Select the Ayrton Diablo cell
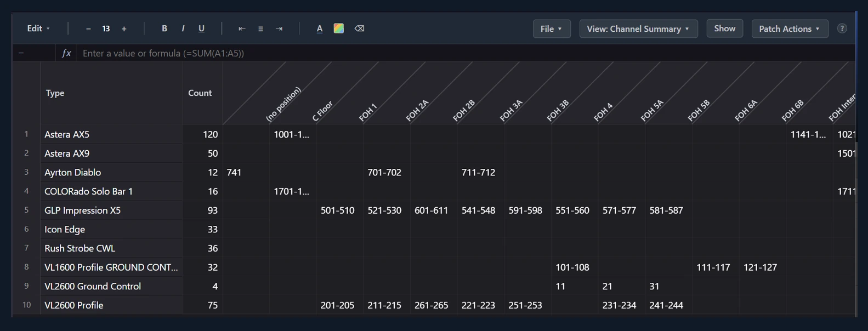Screen dimensions: 868x331 coord(111,172)
